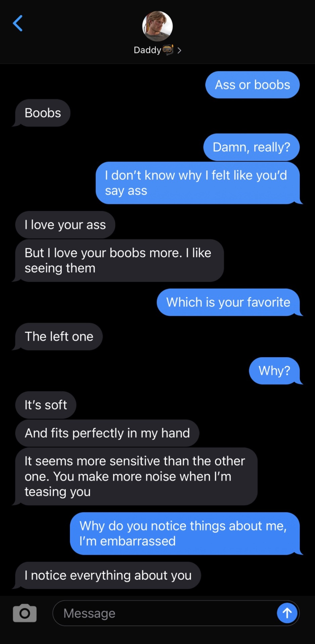Viewport: 315px width, 644px height.
Task: Tap the 'Which is your favorite' bubble
Action: 230,302
